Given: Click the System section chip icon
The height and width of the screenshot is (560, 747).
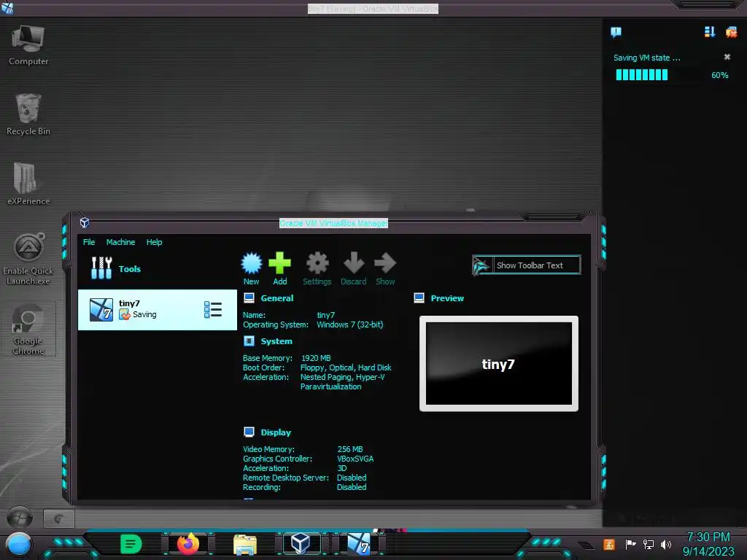Looking at the screenshot, I should [249, 341].
